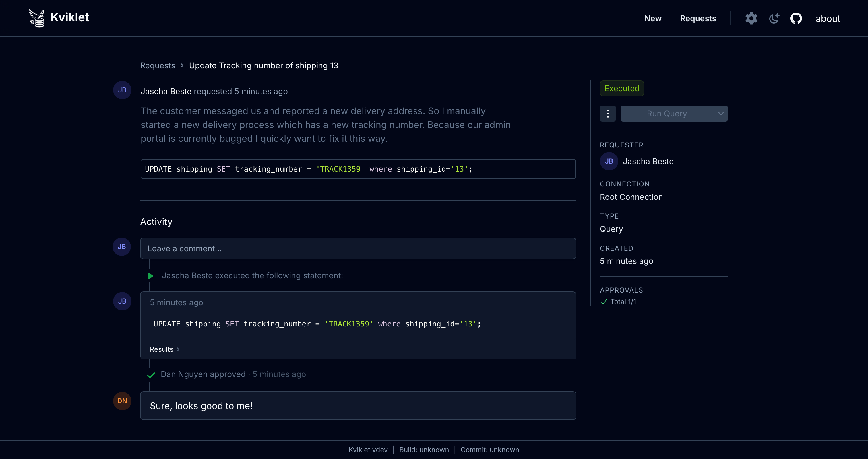This screenshot has height=459, width=868.
Task: Click 'Dan Nguyen approved' activity entry
Action: coord(203,374)
